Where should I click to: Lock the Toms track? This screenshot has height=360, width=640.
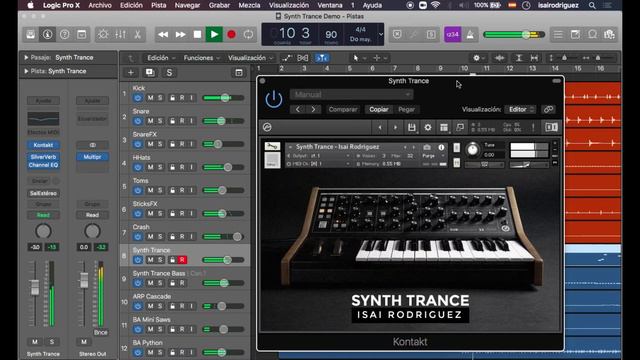pyautogui.click(x=172, y=190)
